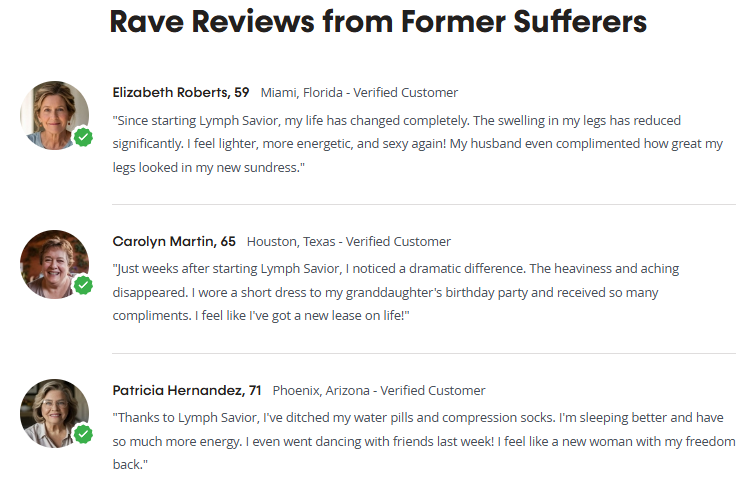This screenshot has height=486, width=749.
Task: Click Elizabeth Roberts' verified checkmark badge
Action: 84,137
